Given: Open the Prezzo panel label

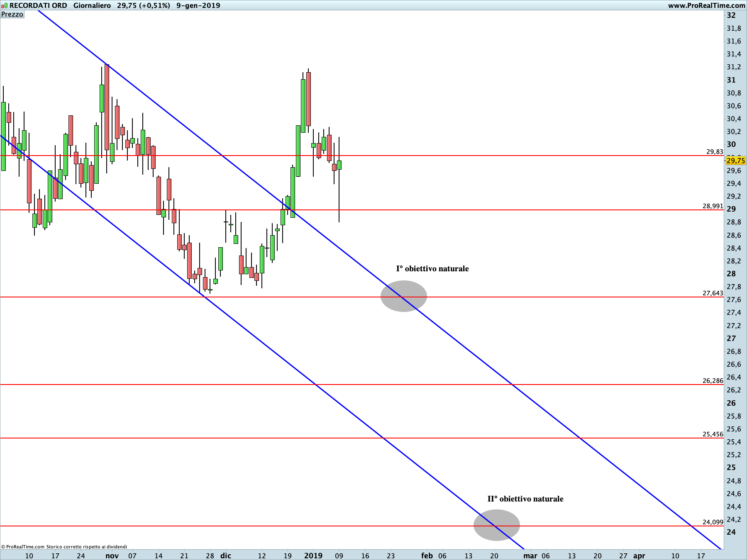Looking at the screenshot, I should tap(12, 14).
